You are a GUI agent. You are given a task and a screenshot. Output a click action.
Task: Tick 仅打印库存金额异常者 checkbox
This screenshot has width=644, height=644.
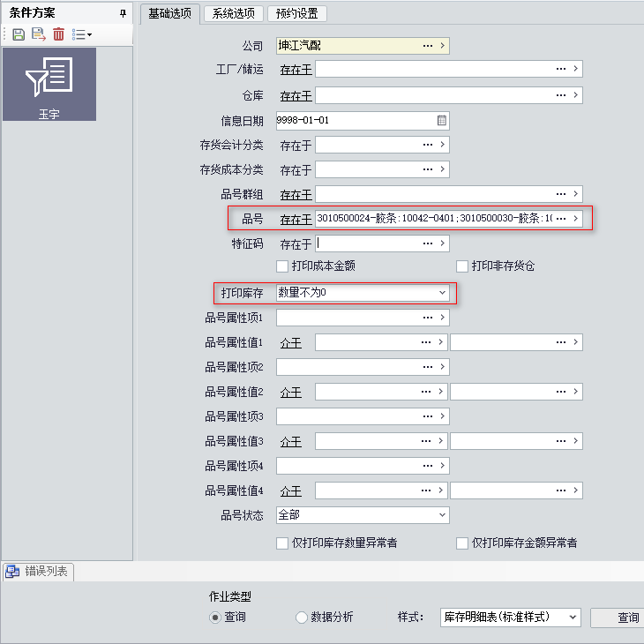pyautogui.click(x=462, y=543)
